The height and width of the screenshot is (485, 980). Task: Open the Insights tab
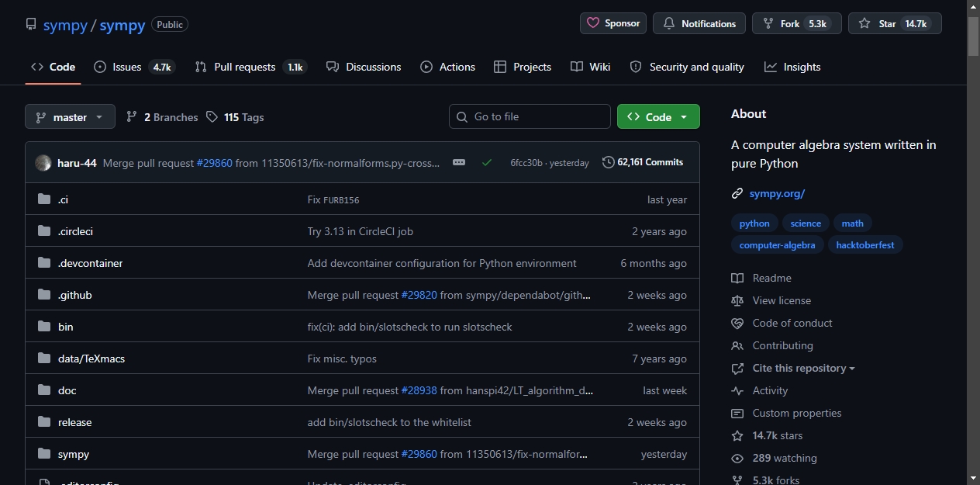pyautogui.click(x=792, y=67)
